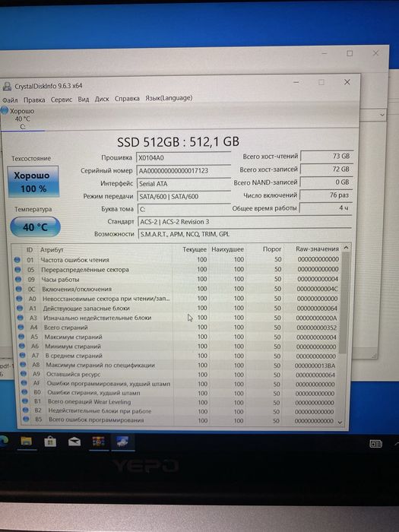Click raw value 000000000352 in Всего стираний row

click(316, 328)
